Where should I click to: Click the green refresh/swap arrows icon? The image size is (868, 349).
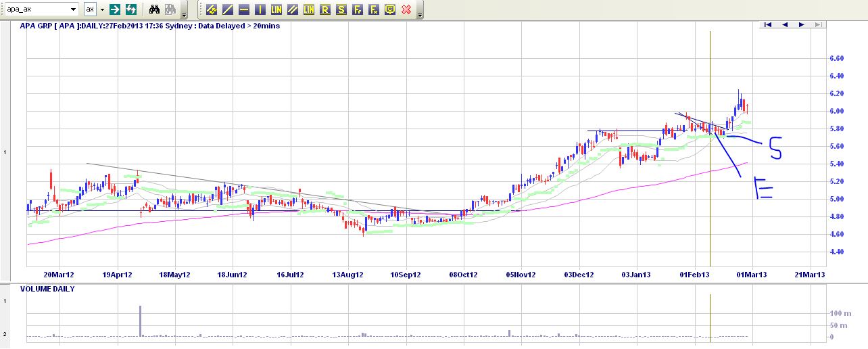click(131, 9)
